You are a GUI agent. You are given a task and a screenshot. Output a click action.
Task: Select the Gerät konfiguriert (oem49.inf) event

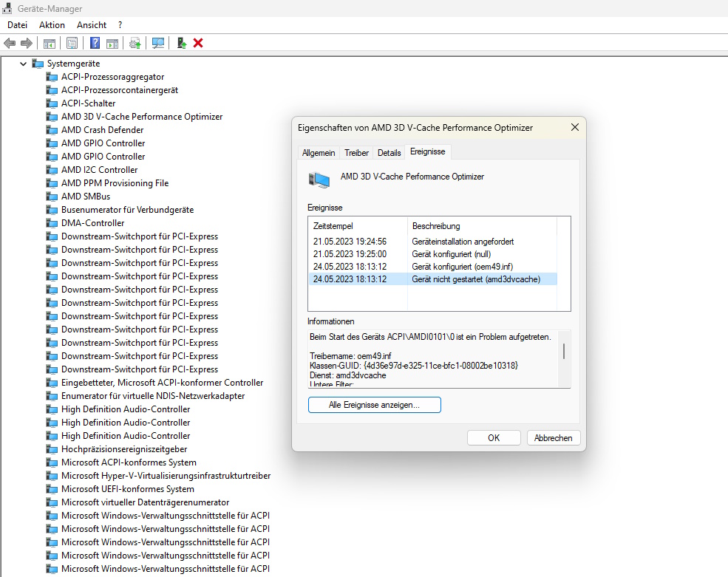pyautogui.click(x=432, y=267)
